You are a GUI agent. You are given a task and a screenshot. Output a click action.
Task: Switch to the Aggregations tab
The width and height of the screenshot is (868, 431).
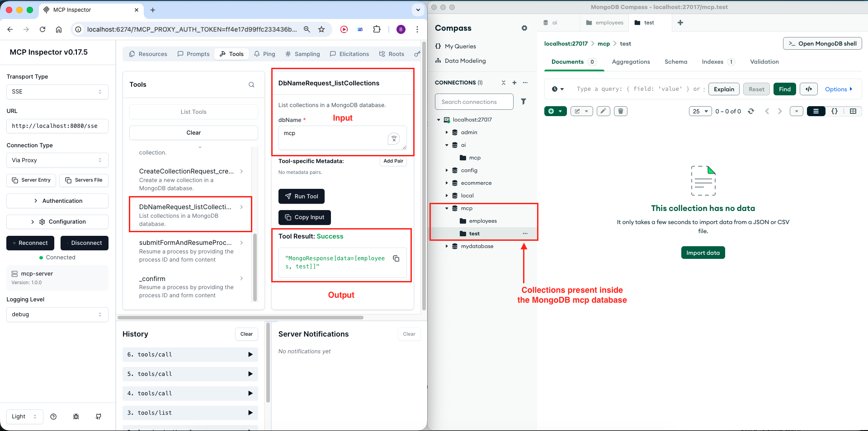tap(631, 62)
